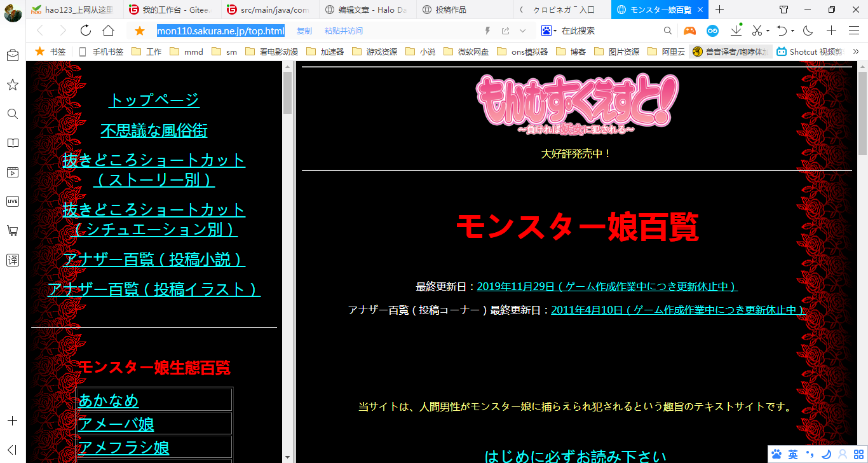
Task: Open the shopping cart icon in sidebar
Action: [x=13, y=230]
